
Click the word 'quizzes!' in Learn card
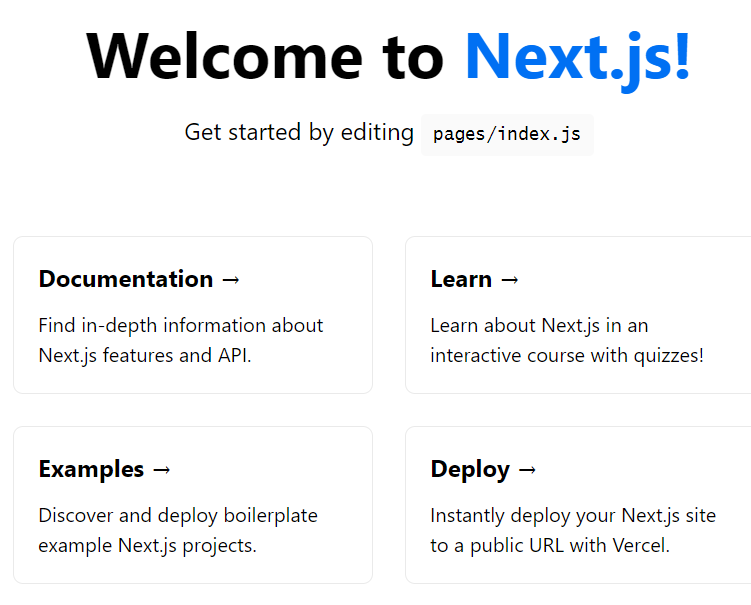pyautogui.click(x=668, y=355)
